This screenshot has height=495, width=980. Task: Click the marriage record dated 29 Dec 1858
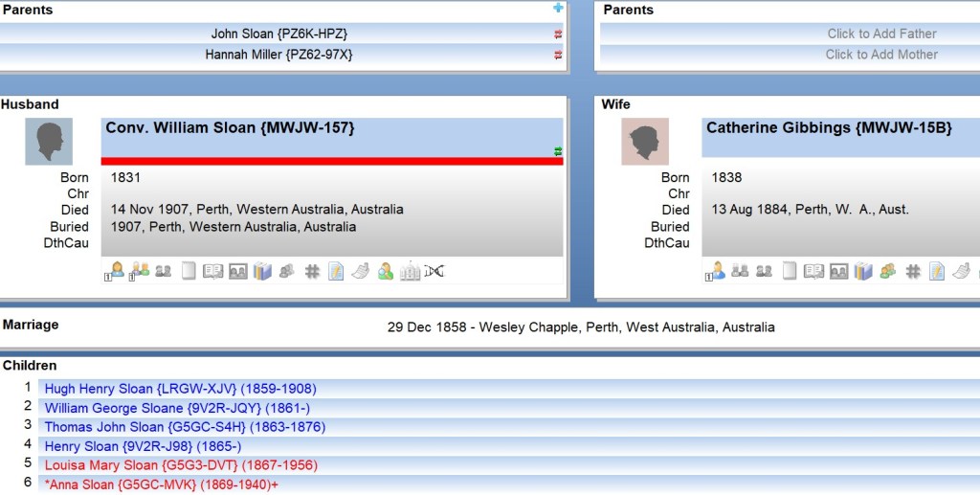(580, 327)
